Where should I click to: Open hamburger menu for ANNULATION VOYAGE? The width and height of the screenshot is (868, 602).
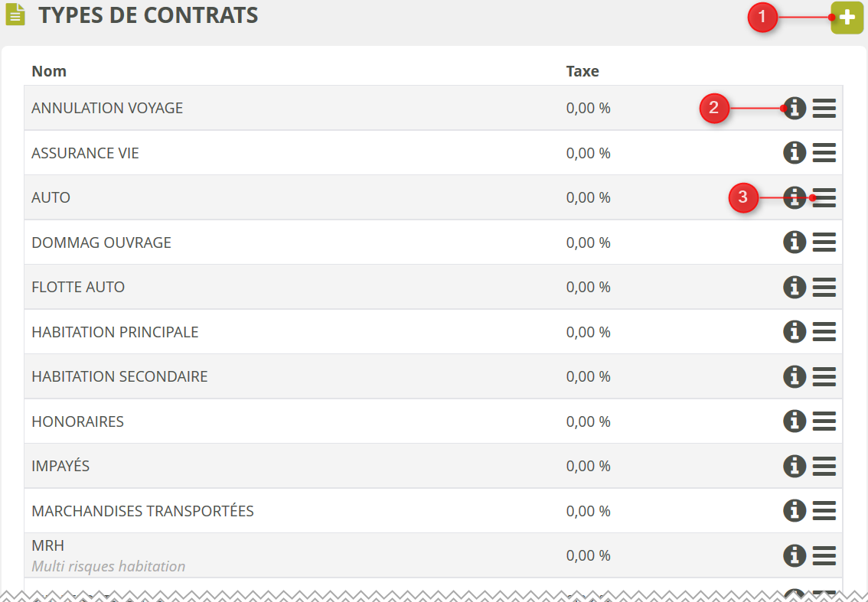tap(824, 109)
